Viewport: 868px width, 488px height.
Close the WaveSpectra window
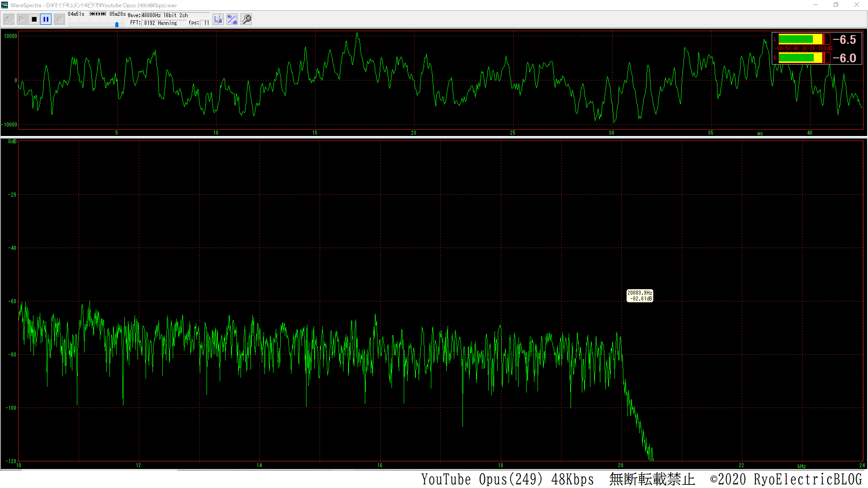(857, 5)
